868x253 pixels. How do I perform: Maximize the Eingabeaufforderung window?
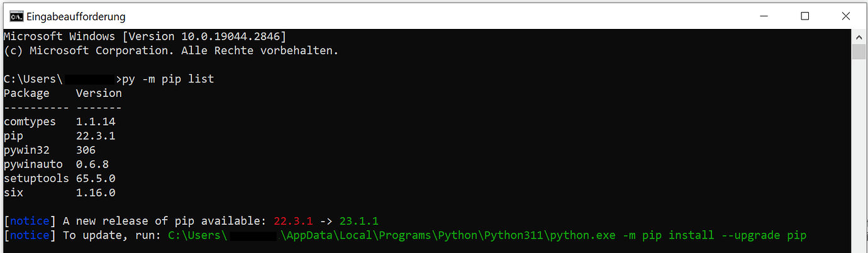pyautogui.click(x=804, y=16)
